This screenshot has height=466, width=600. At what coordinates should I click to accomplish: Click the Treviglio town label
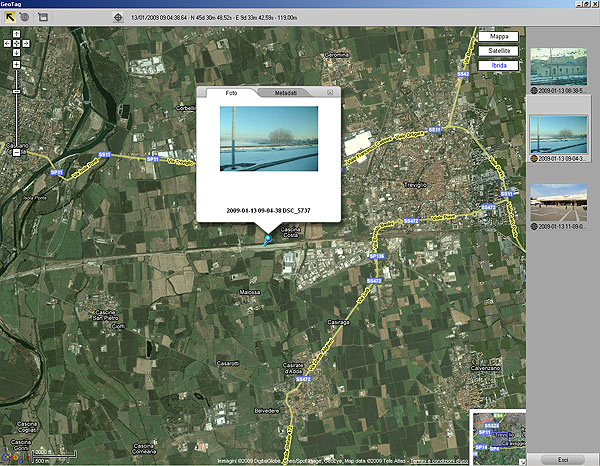(415, 185)
